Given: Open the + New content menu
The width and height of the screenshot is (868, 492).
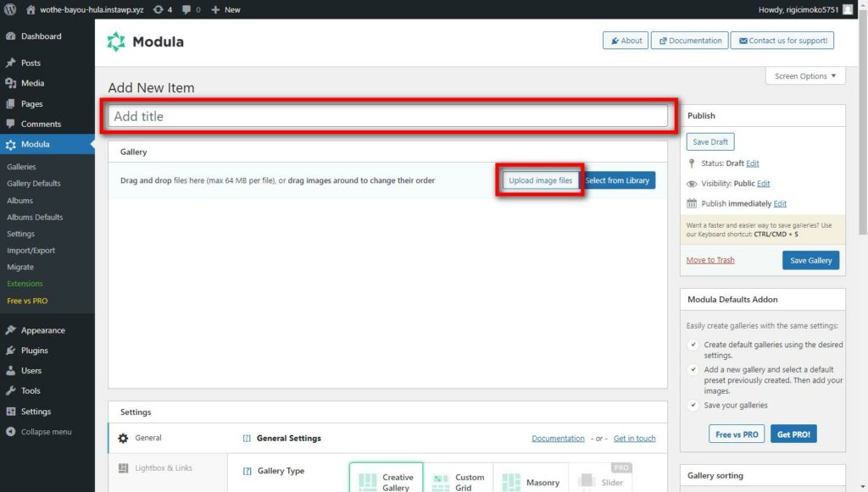Looking at the screenshot, I should tap(225, 9).
